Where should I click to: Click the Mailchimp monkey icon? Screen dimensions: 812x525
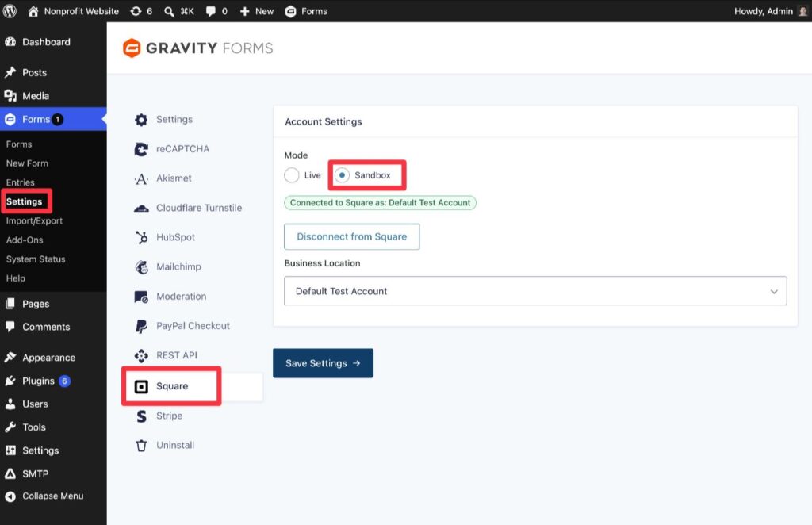coord(141,266)
